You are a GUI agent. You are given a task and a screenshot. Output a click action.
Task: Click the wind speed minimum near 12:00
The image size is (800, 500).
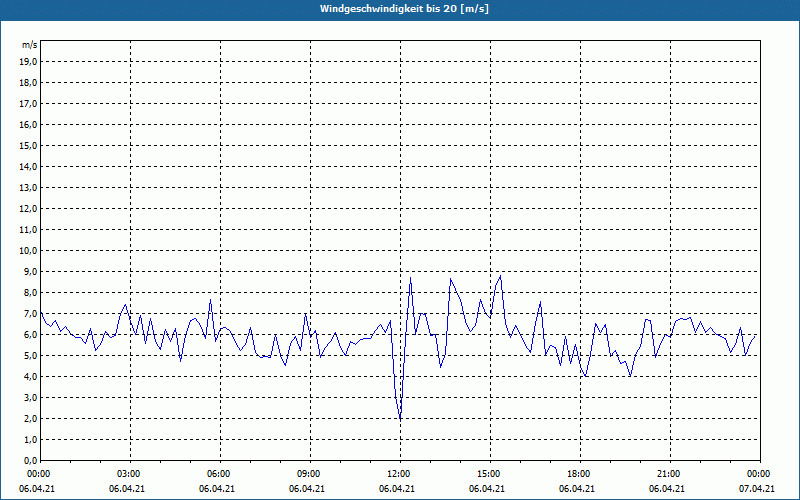pyautogui.click(x=401, y=419)
